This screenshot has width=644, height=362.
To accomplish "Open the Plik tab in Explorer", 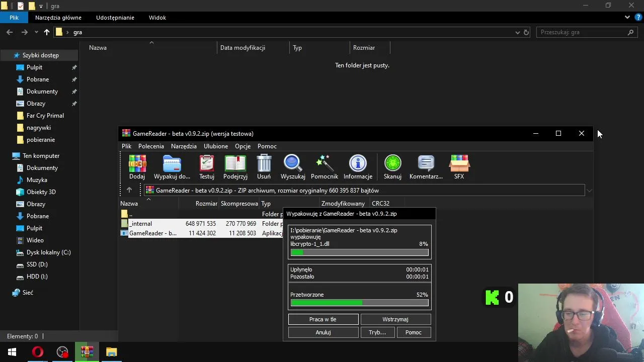I will coord(14,17).
